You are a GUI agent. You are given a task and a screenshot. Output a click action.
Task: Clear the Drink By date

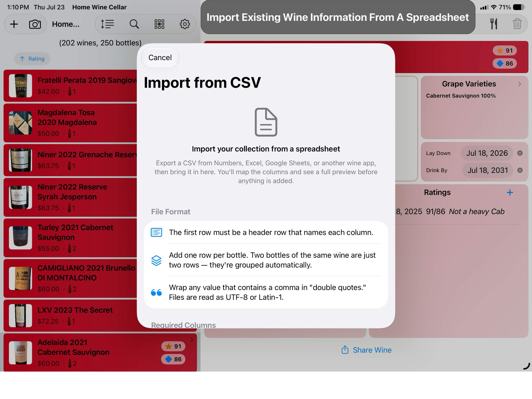pos(520,170)
